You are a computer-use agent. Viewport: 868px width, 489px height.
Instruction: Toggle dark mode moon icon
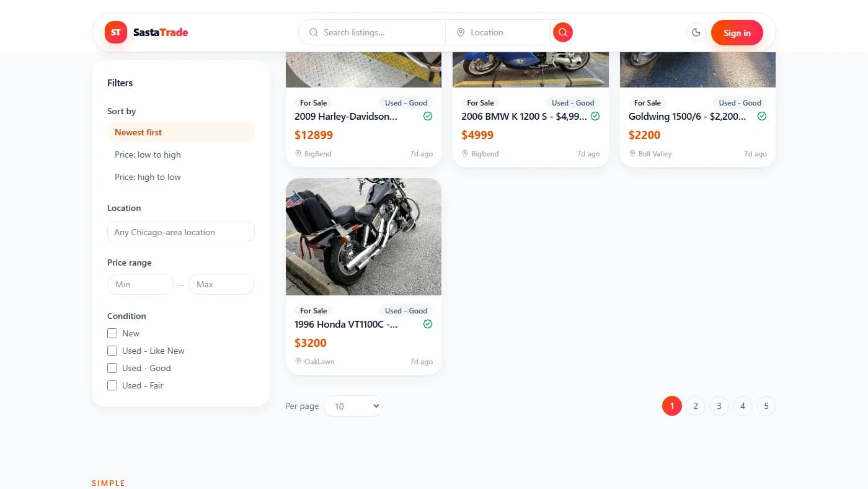[x=696, y=32]
